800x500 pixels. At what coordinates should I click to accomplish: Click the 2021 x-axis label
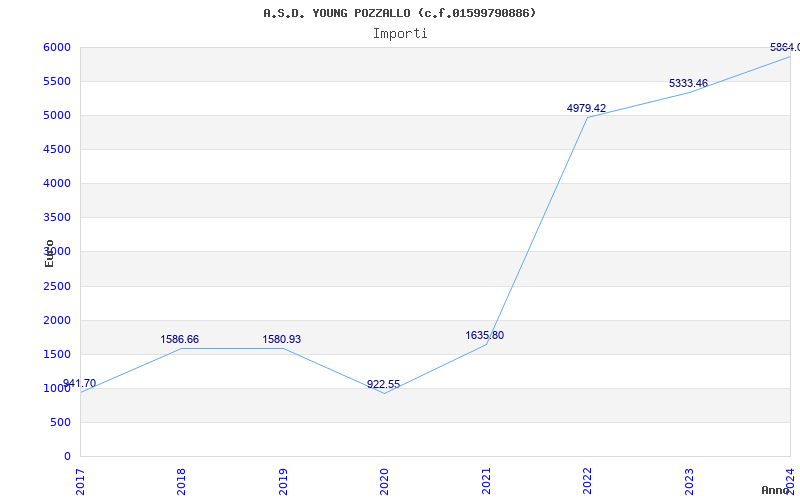point(486,482)
